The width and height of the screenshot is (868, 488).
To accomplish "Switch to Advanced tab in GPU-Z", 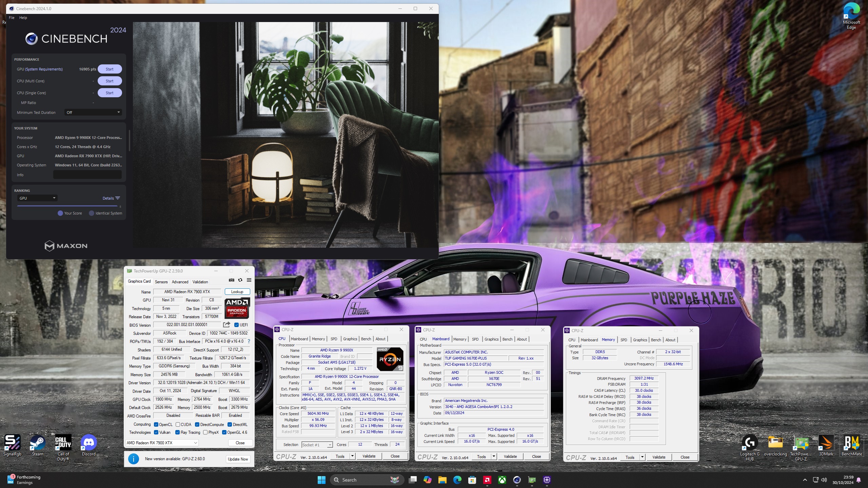I will coord(180,282).
